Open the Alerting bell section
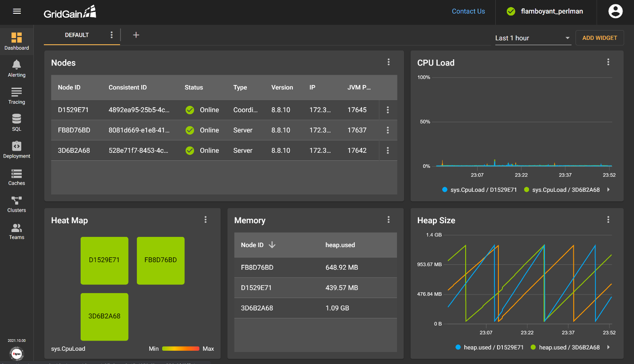Viewport: 634px width, 364px height. click(16, 68)
